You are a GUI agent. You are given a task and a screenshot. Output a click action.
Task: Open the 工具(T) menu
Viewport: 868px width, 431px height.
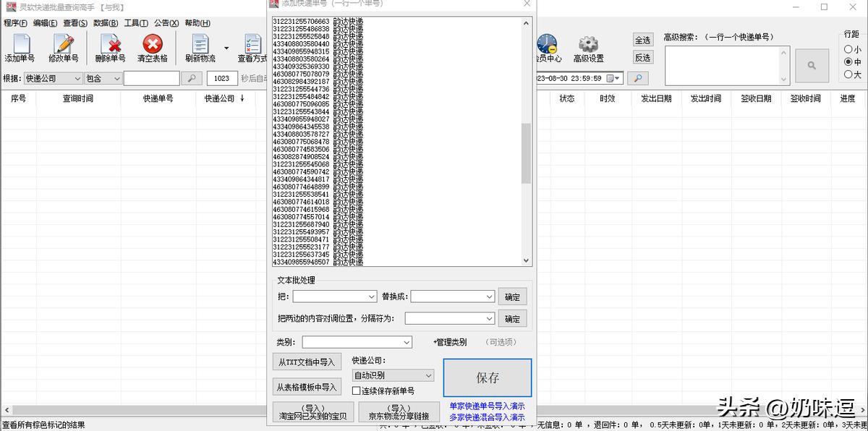136,23
